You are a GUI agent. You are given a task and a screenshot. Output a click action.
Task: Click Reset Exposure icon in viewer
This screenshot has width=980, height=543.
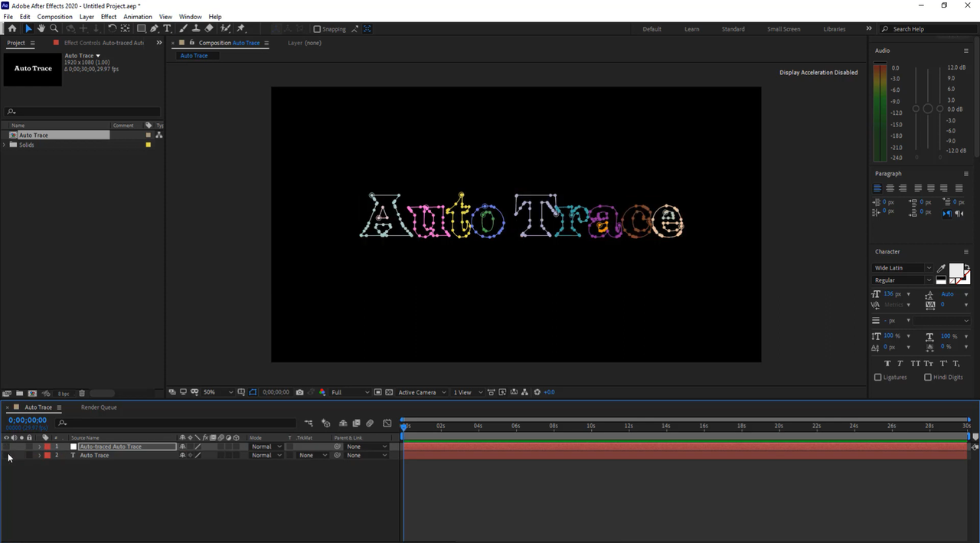pos(537,392)
